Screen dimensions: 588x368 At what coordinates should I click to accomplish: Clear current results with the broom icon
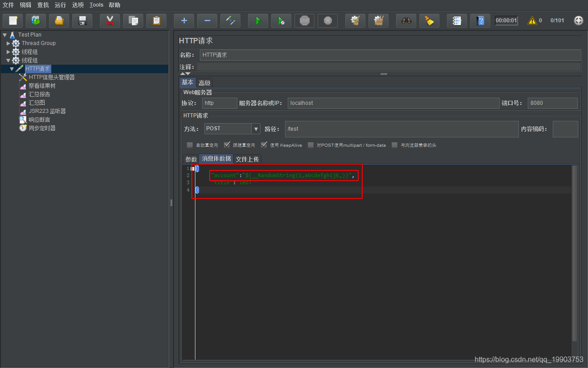coord(355,21)
